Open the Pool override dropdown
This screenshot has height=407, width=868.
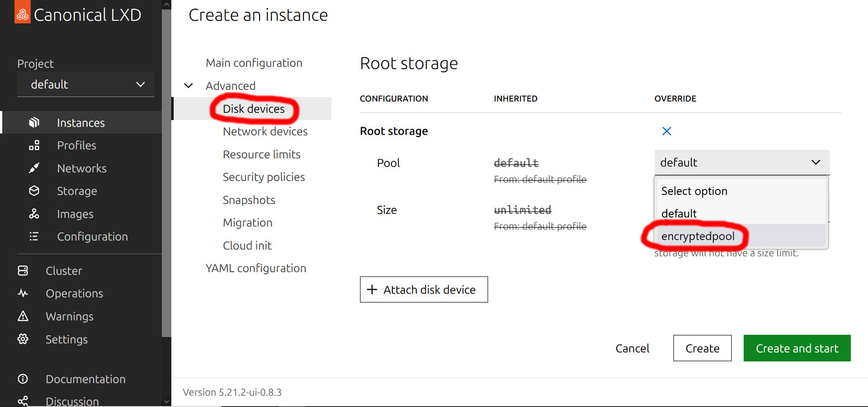coord(742,162)
